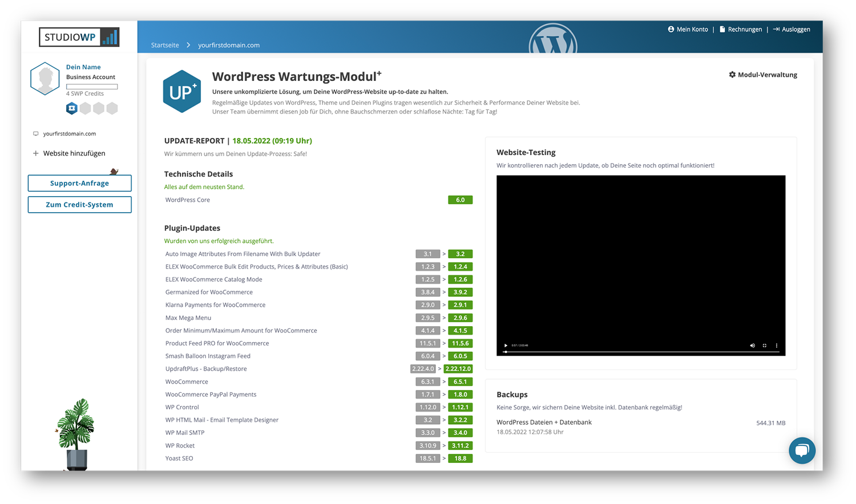Click the monitor icon beside yourfirstdomain.com
The height and width of the screenshot is (504, 856).
tap(35, 133)
